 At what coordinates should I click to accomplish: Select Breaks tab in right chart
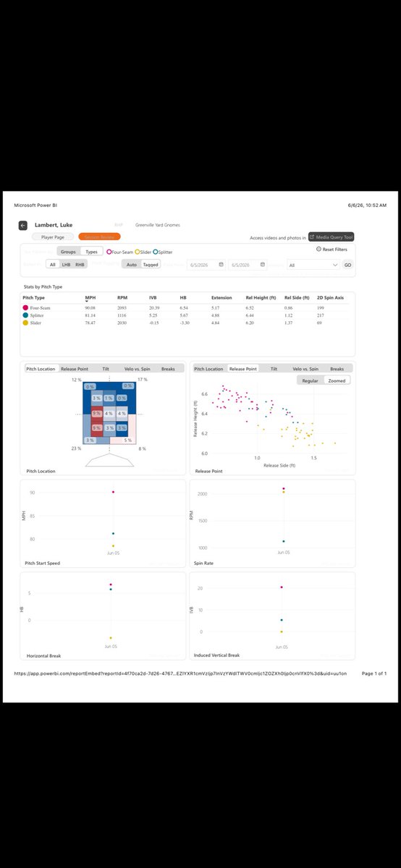pos(337,369)
